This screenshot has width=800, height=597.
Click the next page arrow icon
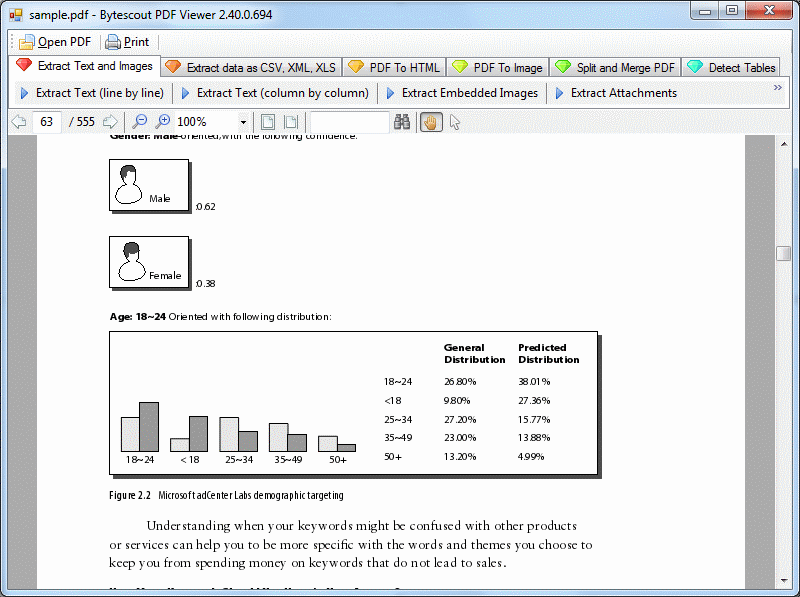pos(110,122)
